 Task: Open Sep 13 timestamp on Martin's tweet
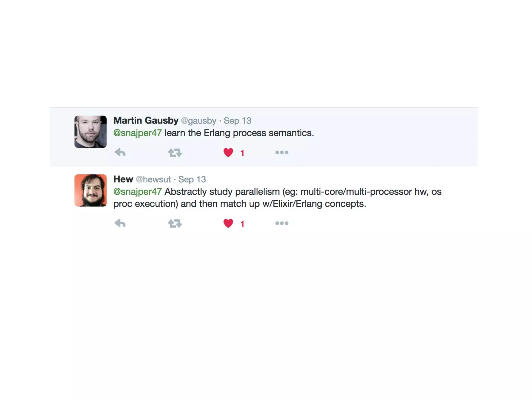(x=237, y=121)
